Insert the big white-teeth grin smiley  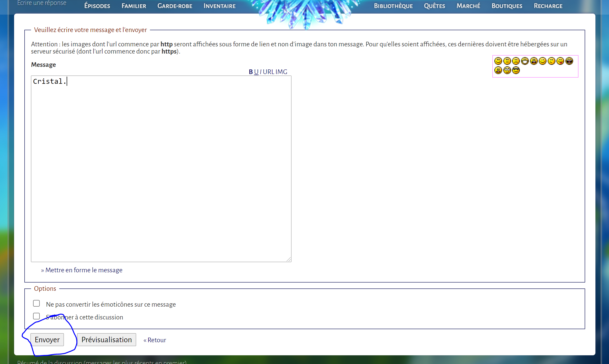point(525,61)
